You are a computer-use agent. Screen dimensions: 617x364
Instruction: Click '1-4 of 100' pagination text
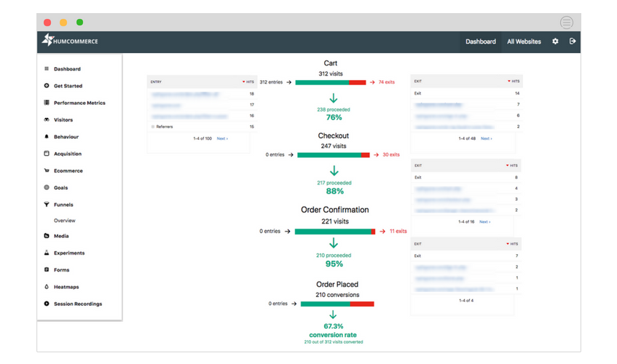click(x=203, y=139)
